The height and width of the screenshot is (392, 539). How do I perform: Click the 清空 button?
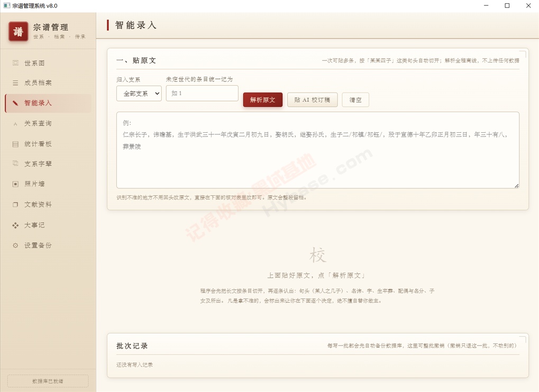pyautogui.click(x=355, y=99)
